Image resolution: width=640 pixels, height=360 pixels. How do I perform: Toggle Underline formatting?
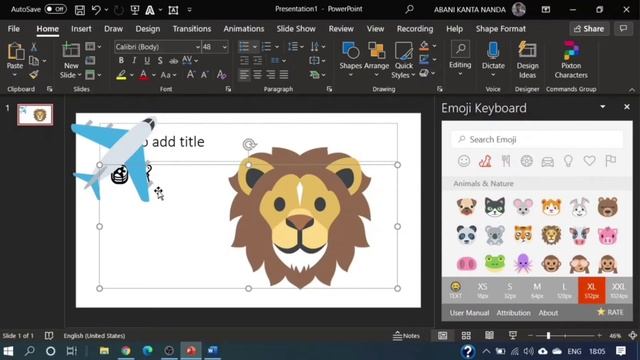click(x=147, y=60)
